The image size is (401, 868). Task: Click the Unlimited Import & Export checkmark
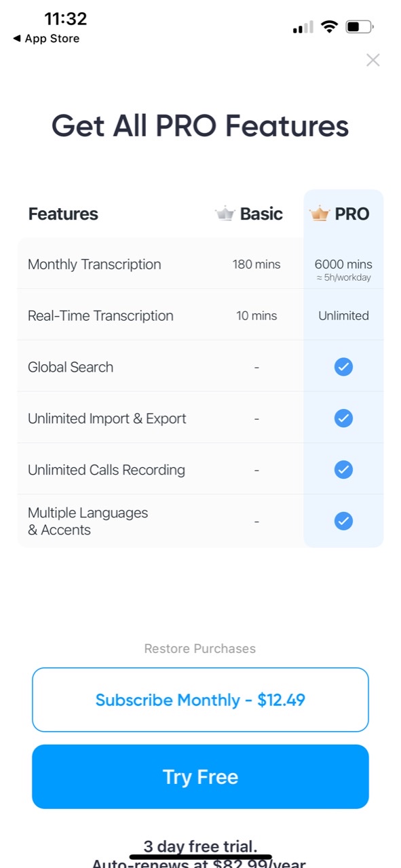[343, 418]
